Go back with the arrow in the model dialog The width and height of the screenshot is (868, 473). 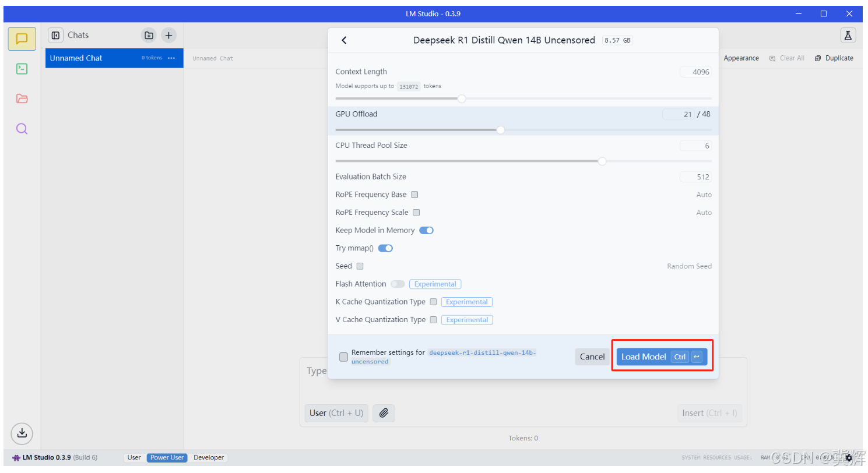pyautogui.click(x=344, y=40)
